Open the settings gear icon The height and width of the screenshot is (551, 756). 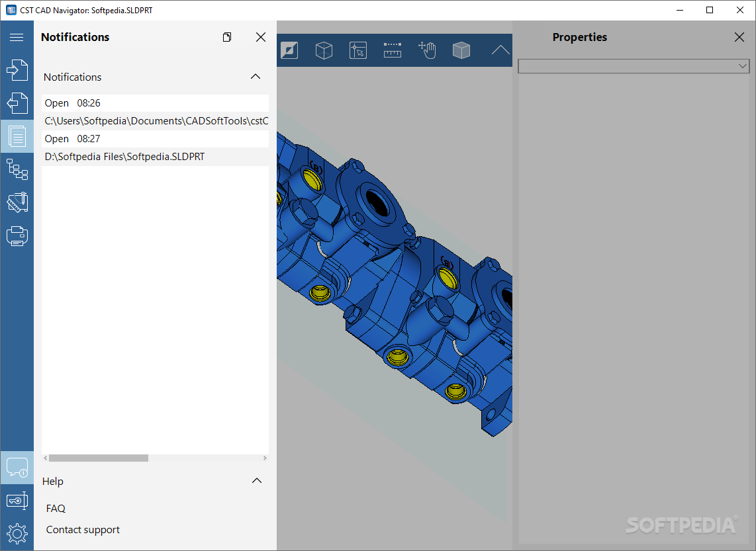17,534
